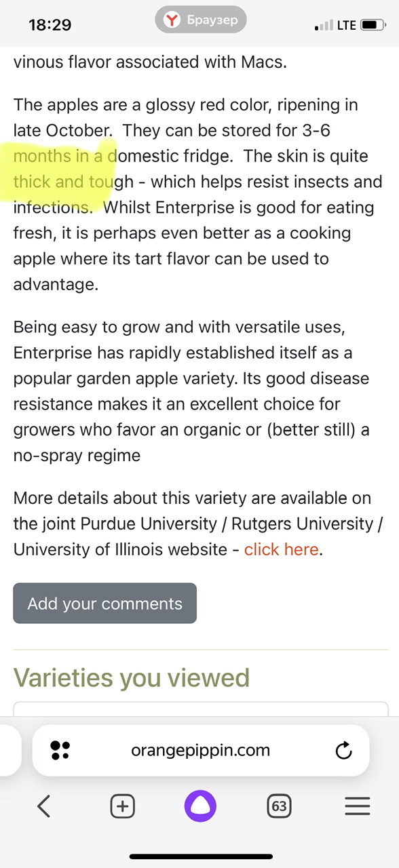399x868 pixels.
Task: Tap the cellular signal bars icon
Action: point(324,26)
